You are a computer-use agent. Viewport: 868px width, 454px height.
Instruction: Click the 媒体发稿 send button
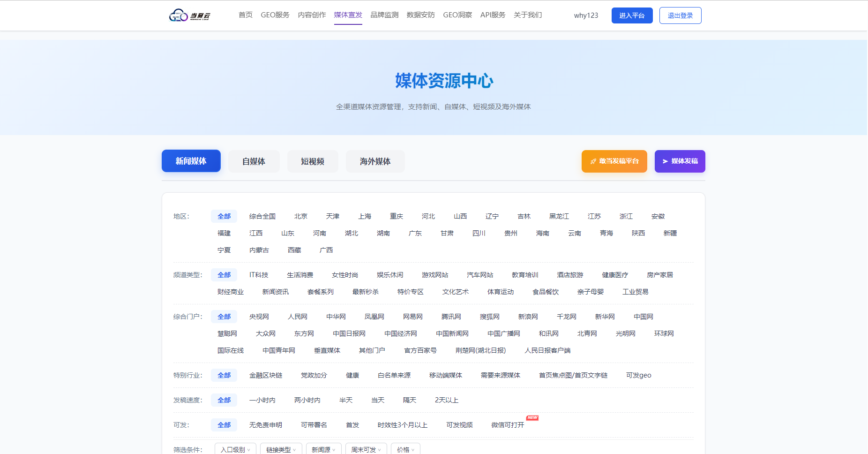[x=680, y=161]
